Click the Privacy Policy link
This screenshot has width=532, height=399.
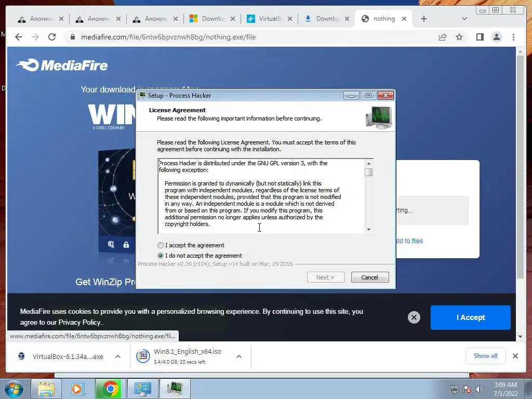click(81, 322)
